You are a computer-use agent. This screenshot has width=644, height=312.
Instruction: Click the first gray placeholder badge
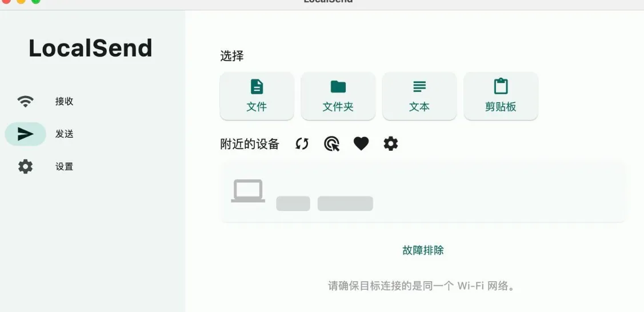point(293,203)
